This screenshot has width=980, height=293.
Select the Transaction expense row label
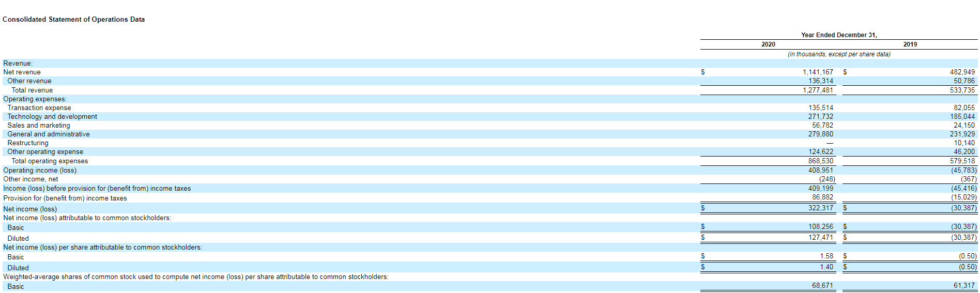point(39,108)
